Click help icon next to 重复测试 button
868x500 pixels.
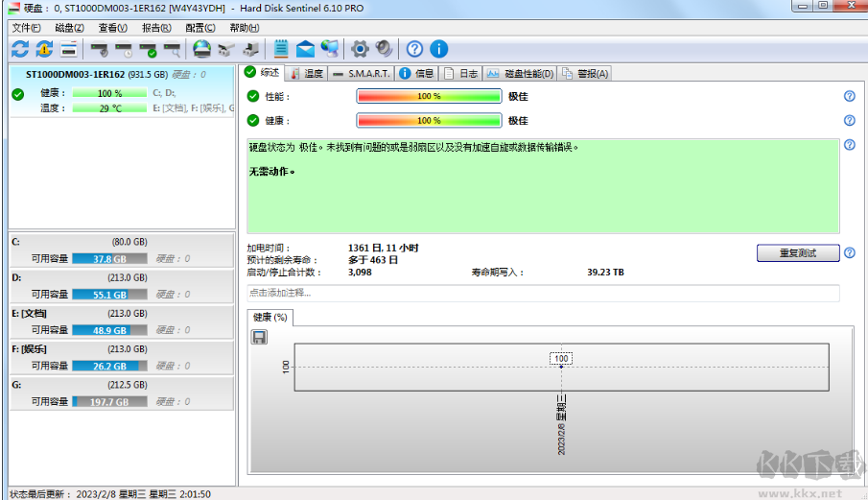click(x=850, y=253)
